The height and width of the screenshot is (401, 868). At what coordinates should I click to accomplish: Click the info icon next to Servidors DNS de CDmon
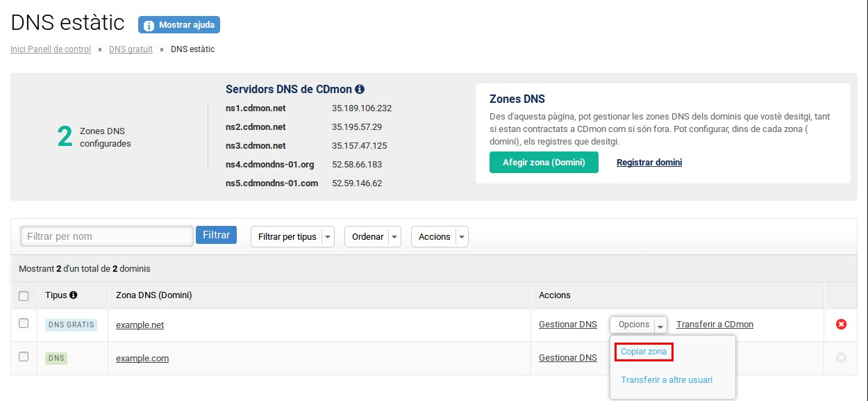click(x=360, y=90)
